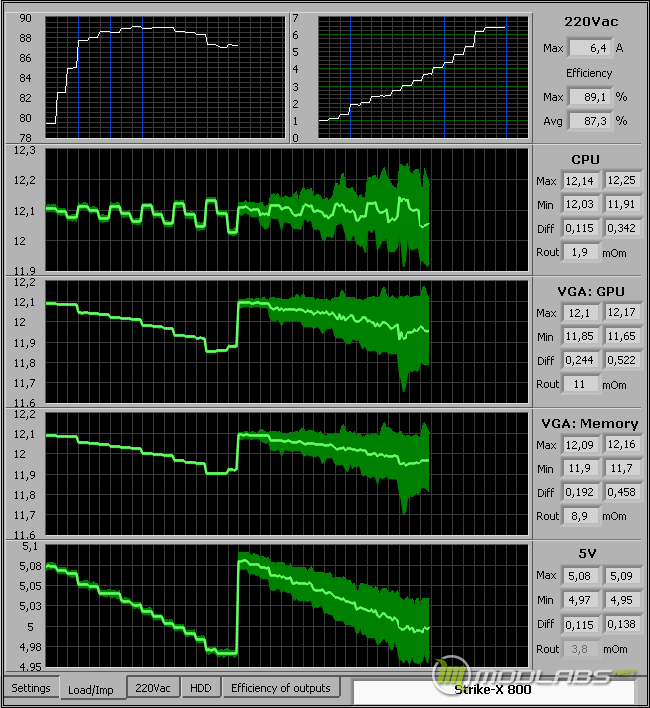Select the VGA: GPU Rout field 11
Image resolution: width=650 pixels, height=708 pixels.
(580, 384)
